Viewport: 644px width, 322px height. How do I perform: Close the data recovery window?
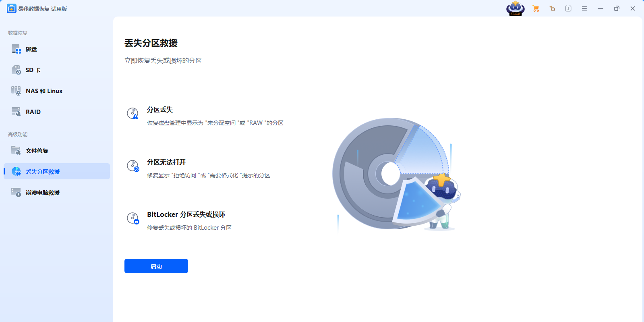pyautogui.click(x=633, y=8)
